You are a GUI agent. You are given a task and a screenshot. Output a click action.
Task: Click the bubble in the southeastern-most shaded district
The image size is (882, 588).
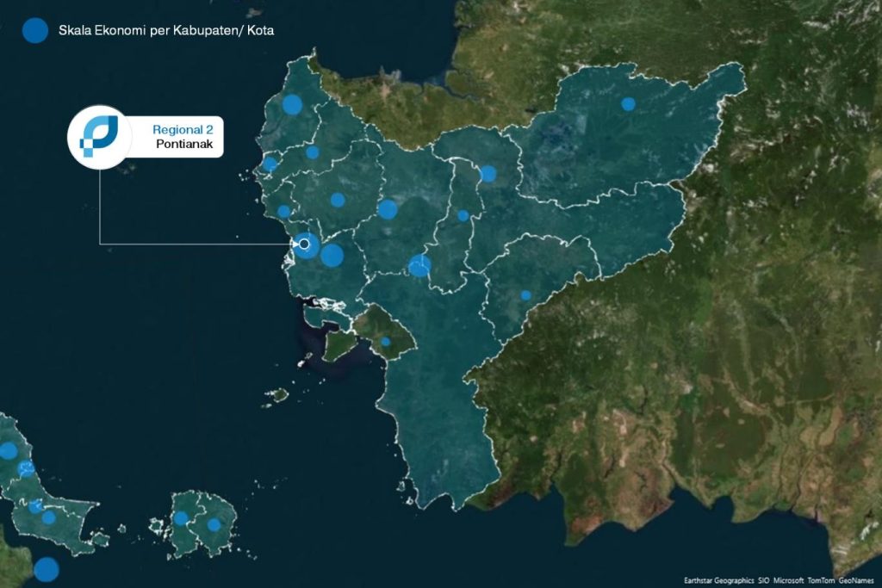coord(525,295)
